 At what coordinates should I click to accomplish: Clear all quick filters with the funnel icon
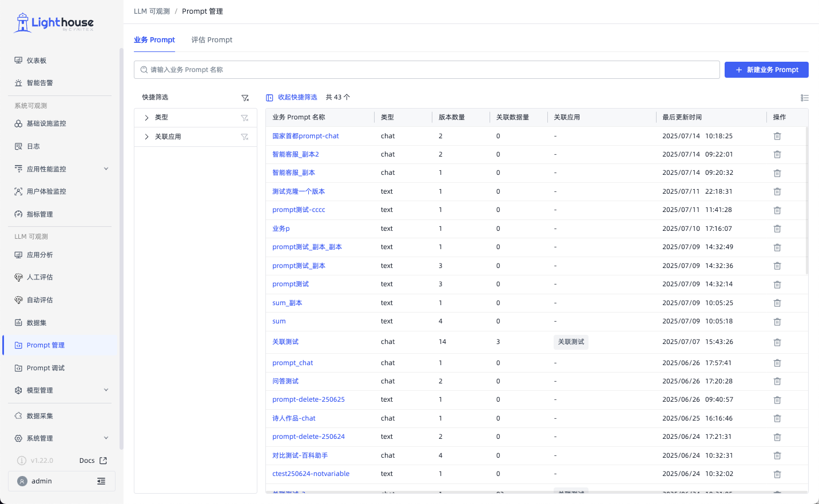[245, 98]
